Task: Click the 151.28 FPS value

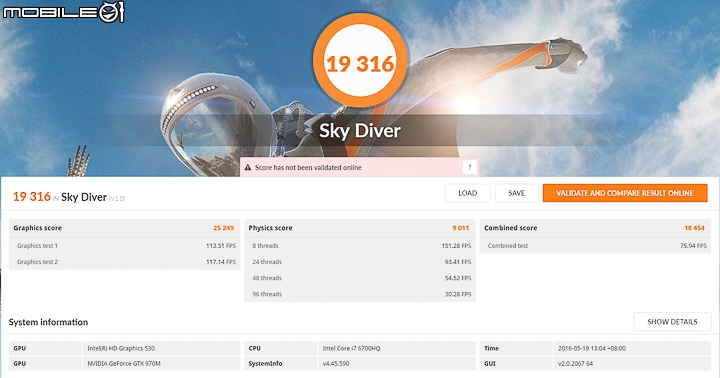Action: (x=456, y=246)
